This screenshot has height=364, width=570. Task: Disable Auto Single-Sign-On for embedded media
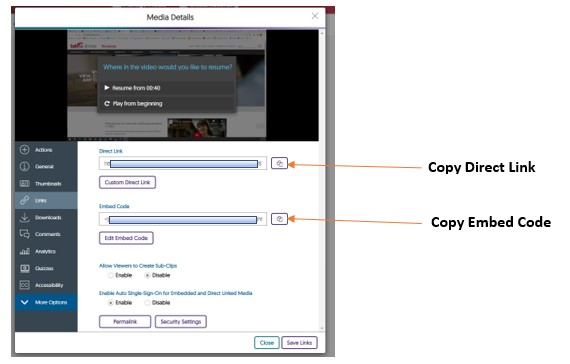pos(147,303)
